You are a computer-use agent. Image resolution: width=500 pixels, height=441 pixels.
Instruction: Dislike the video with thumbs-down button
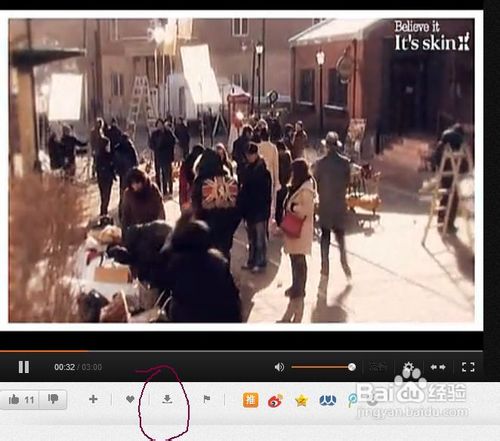(x=53, y=399)
